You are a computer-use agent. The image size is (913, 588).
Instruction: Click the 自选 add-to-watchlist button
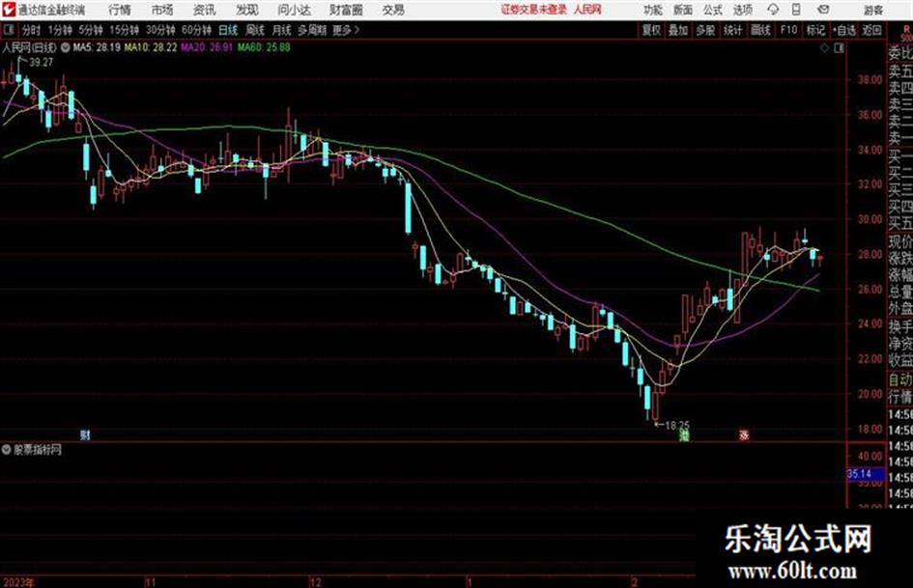point(843,30)
